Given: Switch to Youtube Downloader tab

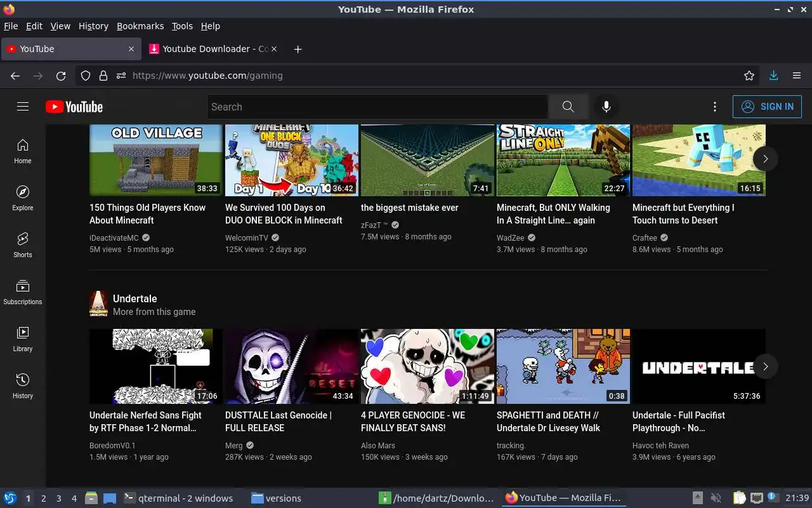Looking at the screenshot, I should pyautogui.click(x=214, y=49).
